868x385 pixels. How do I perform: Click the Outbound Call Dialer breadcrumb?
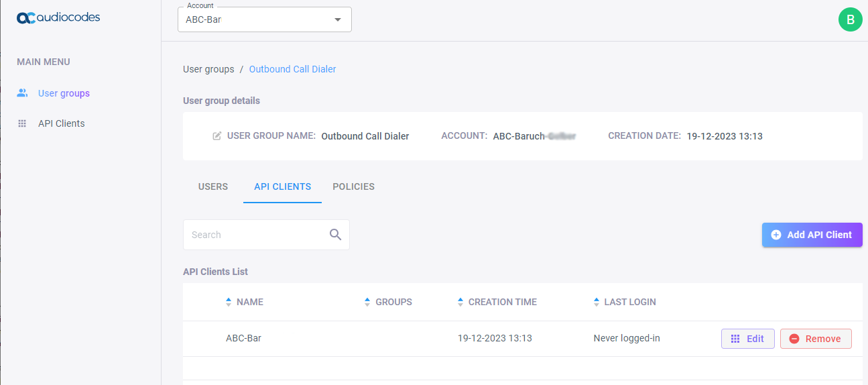[293, 69]
